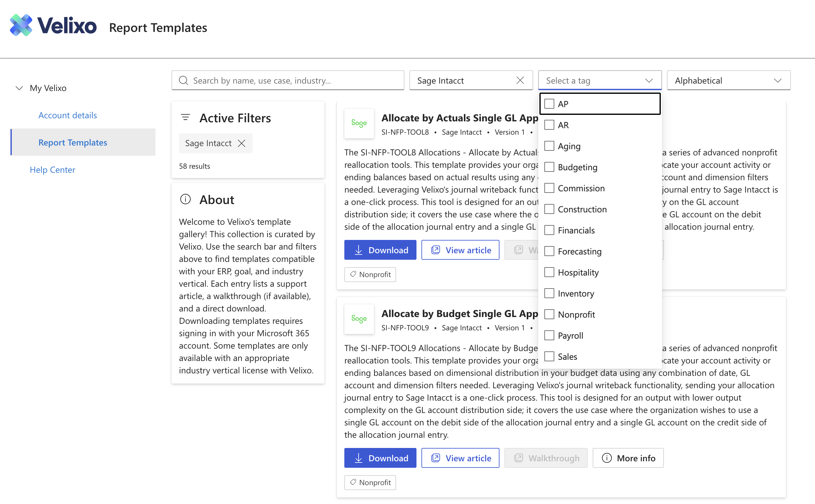Open Account details in sidebar
The image size is (815, 504).
[x=68, y=115]
